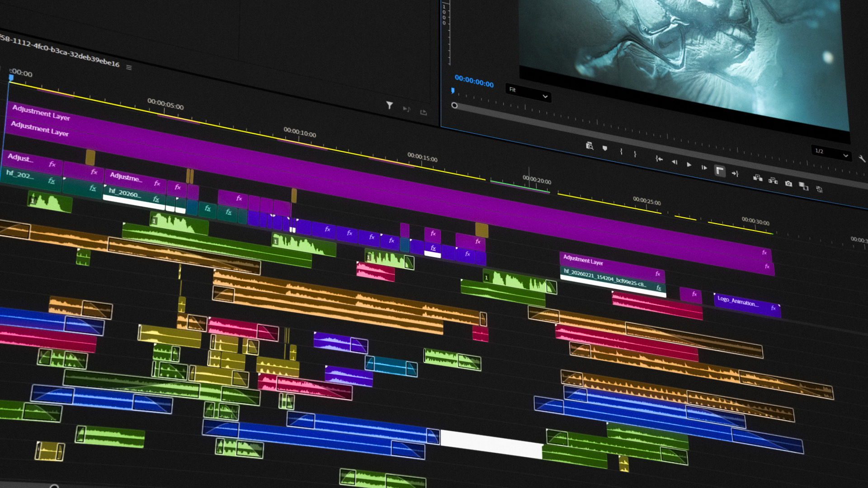Click the Lift button icon

[758, 178]
